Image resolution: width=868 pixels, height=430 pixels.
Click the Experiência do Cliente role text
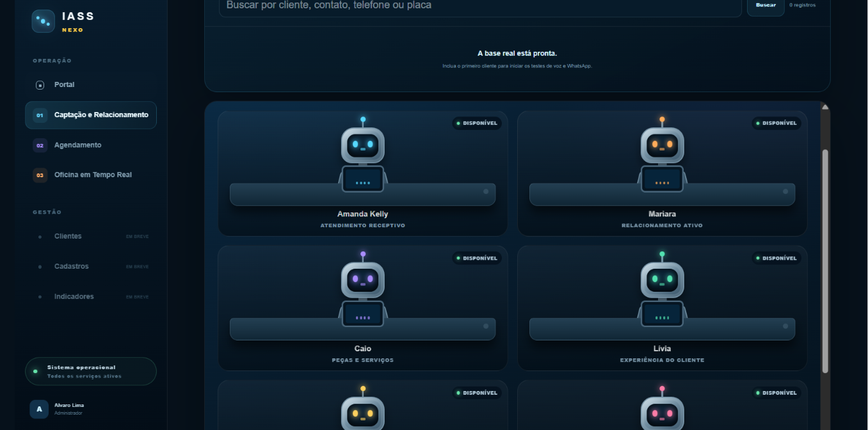click(663, 360)
